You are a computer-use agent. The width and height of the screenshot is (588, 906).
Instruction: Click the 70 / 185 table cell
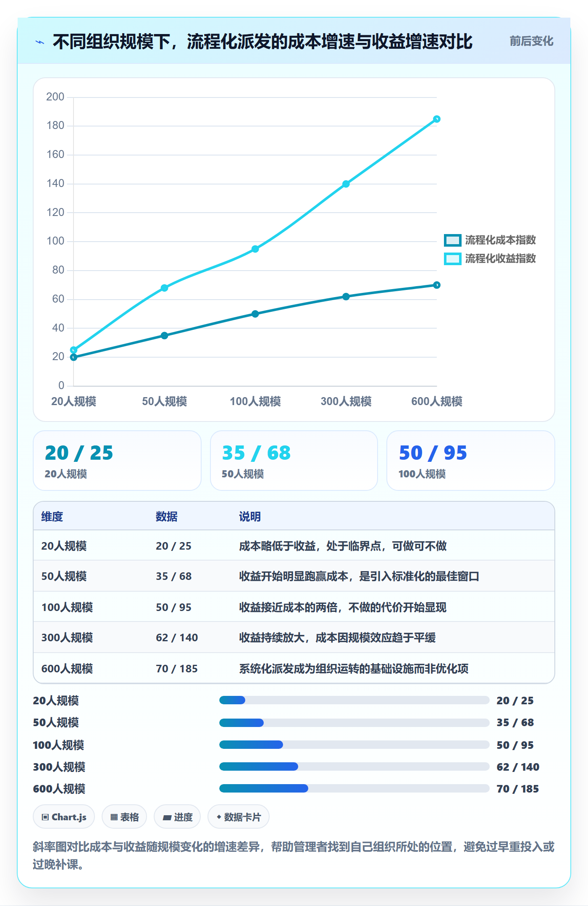click(x=177, y=669)
